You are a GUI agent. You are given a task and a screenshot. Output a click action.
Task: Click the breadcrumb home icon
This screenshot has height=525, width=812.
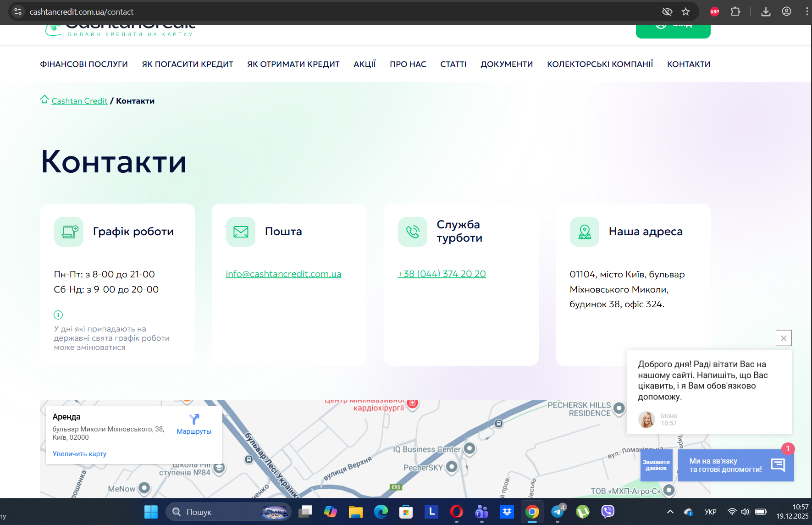(x=44, y=99)
